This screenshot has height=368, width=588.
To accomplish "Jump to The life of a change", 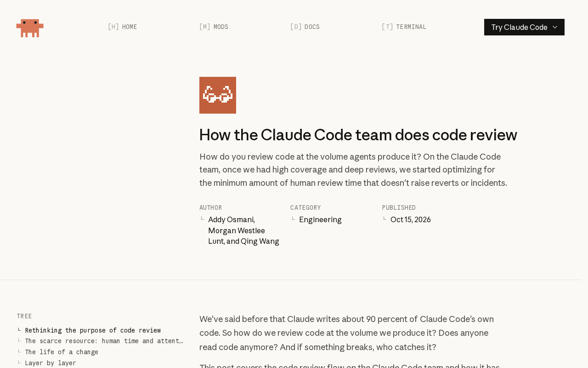I will click(62, 352).
